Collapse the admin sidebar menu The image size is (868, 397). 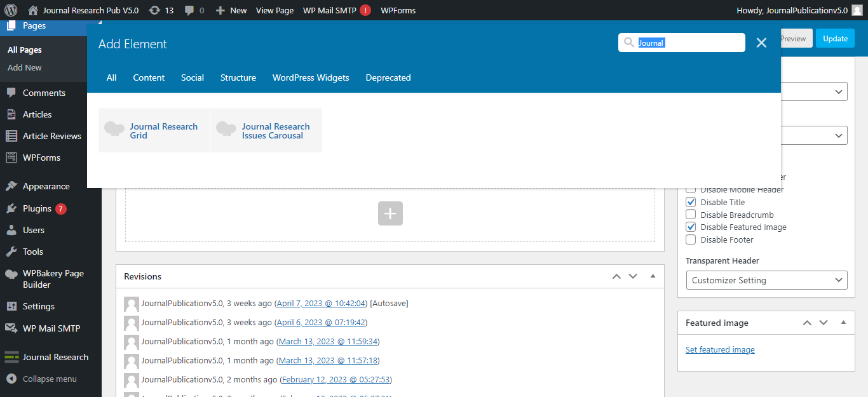coord(49,379)
